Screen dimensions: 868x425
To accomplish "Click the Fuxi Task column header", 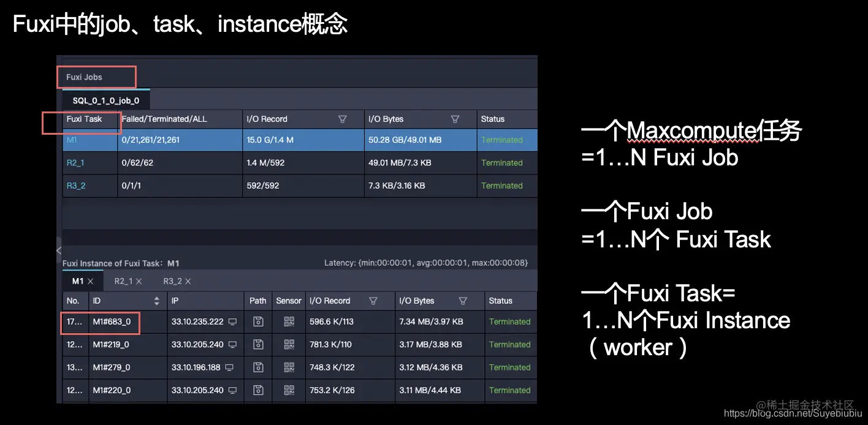I will coord(84,119).
